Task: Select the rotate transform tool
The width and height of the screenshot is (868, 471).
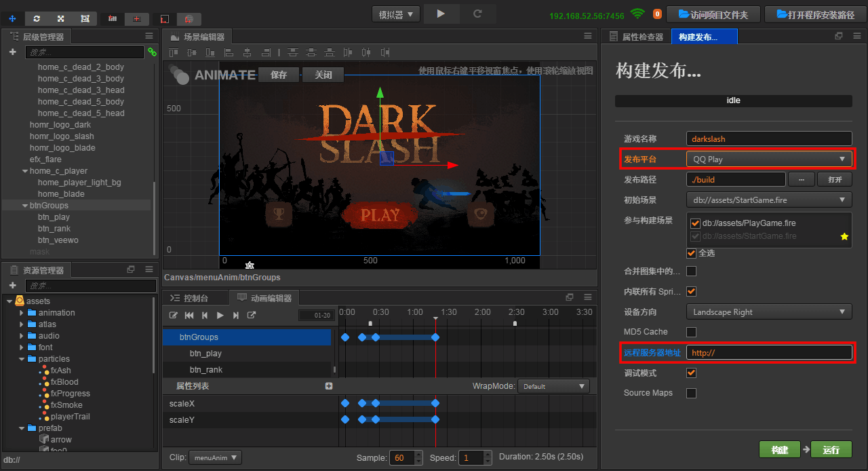Action: tap(37, 18)
